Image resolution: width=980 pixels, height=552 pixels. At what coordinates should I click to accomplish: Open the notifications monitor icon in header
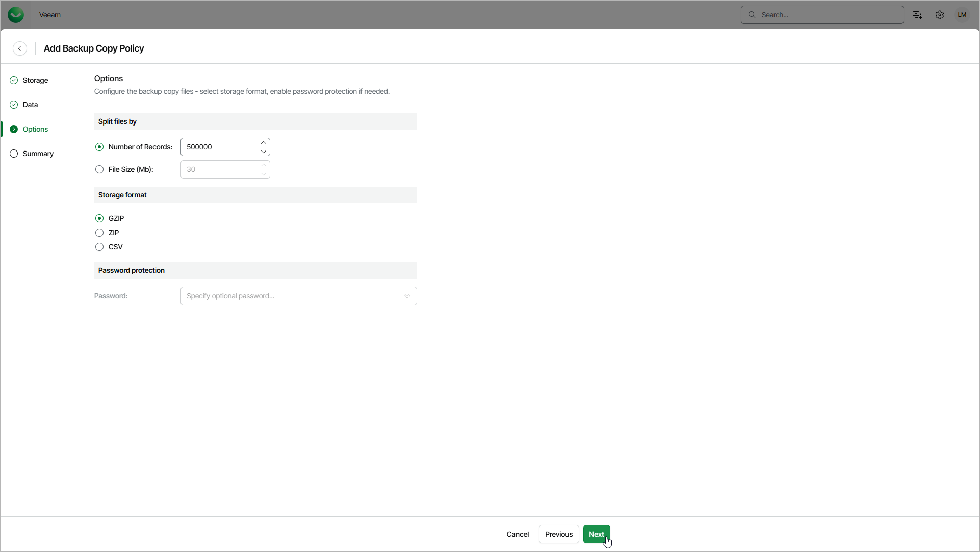coord(917,15)
